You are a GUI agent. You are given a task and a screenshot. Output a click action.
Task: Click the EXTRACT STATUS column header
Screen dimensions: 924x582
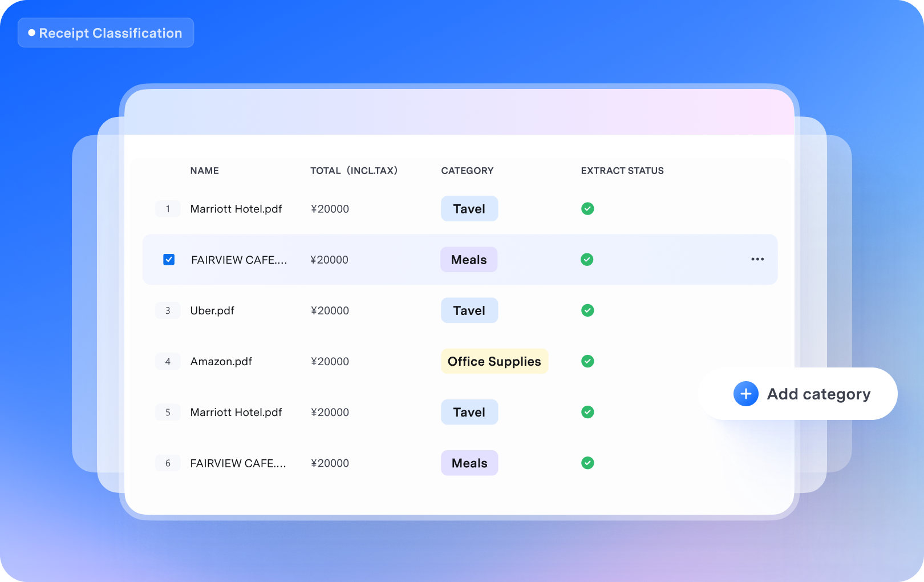click(622, 171)
